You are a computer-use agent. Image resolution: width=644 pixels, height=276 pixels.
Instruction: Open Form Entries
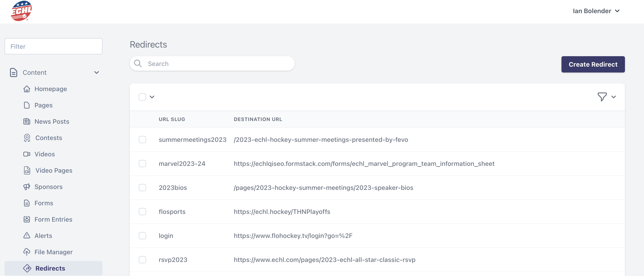click(x=53, y=219)
